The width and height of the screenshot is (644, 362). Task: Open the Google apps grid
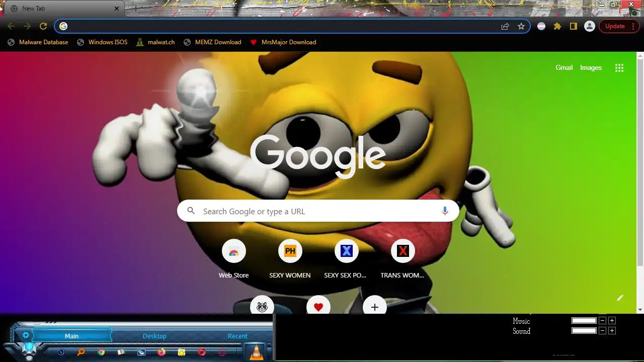pos(619,68)
